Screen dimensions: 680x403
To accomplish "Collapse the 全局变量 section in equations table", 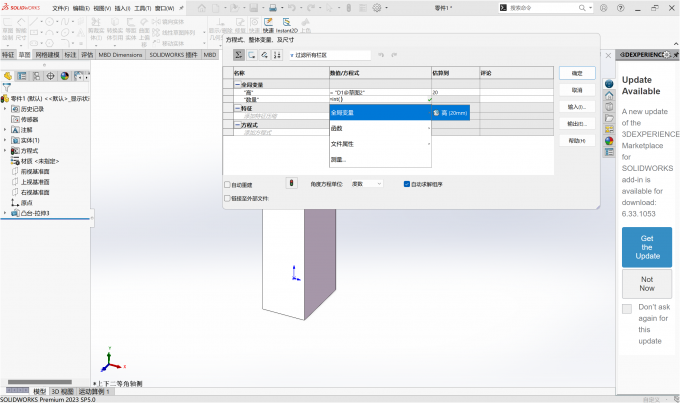I will point(237,85).
